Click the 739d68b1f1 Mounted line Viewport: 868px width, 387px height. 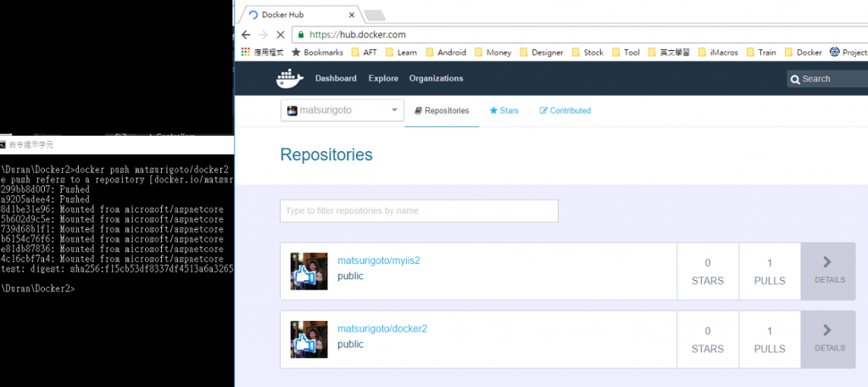pos(112,229)
